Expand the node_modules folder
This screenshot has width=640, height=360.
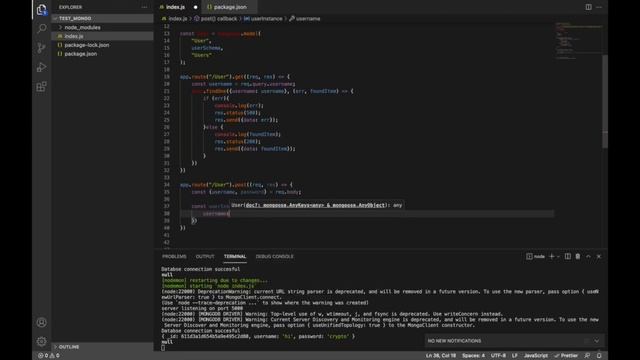click(102, 27)
